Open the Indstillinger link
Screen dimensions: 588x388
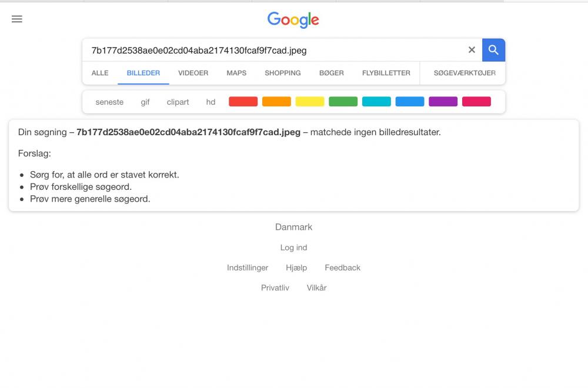click(248, 267)
